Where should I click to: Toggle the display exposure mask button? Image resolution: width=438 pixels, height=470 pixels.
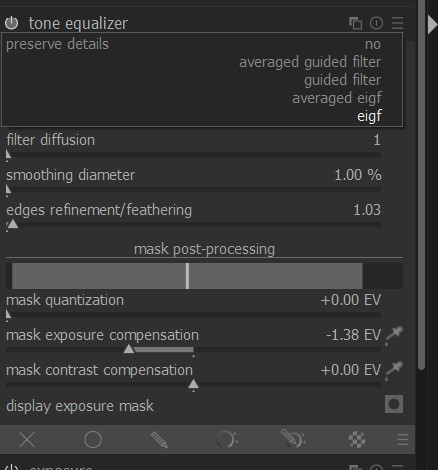tap(394, 404)
